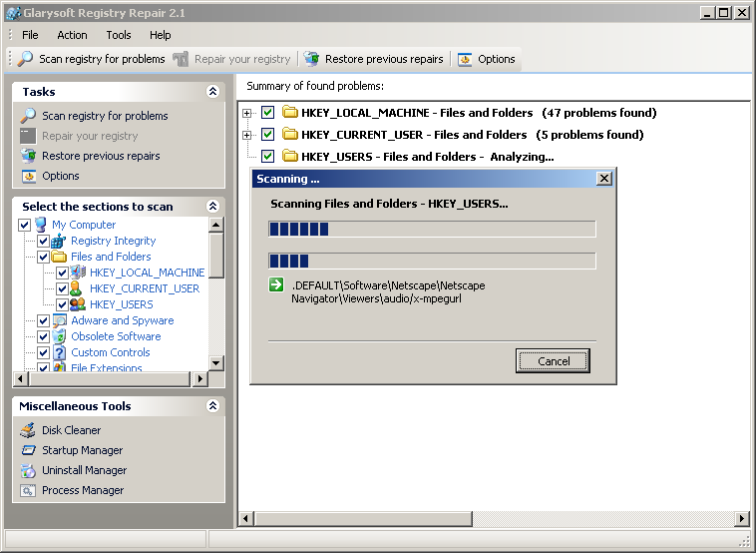Collapse the Select the sections to scan panel
This screenshot has width=756, height=553.
[212, 206]
